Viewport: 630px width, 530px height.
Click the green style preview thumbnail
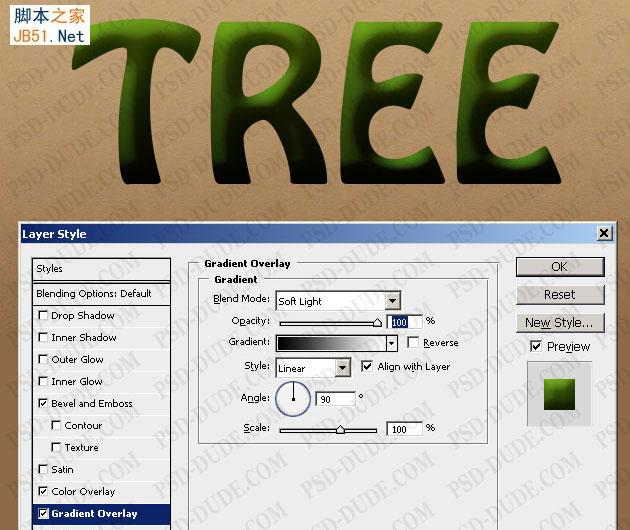pyautogui.click(x=559, y=394)
